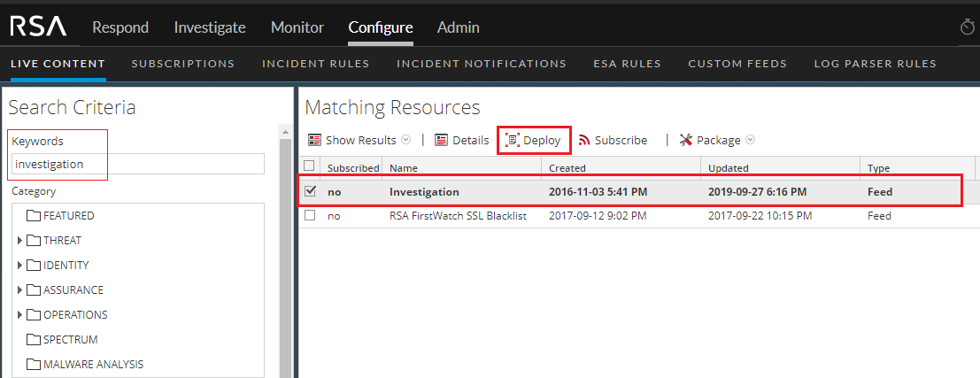Viewport: 980px width, 378px height.
Task: Open the Package dropdown arrow
Action: point(750,140)
